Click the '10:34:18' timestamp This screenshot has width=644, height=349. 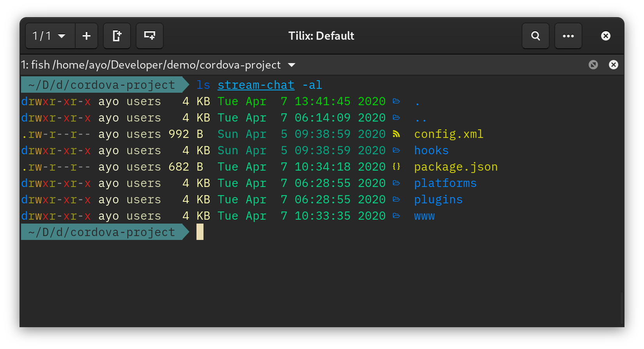click(x=322, y=167)
